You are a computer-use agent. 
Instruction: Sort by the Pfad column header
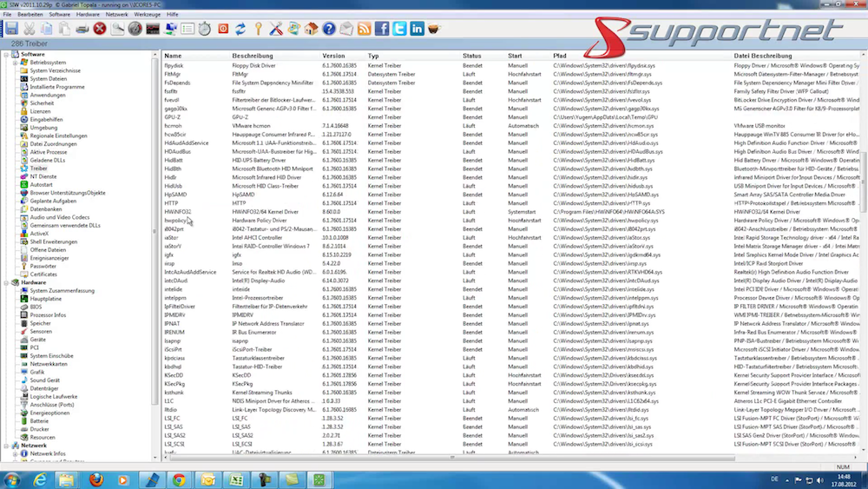coord(560,56)
